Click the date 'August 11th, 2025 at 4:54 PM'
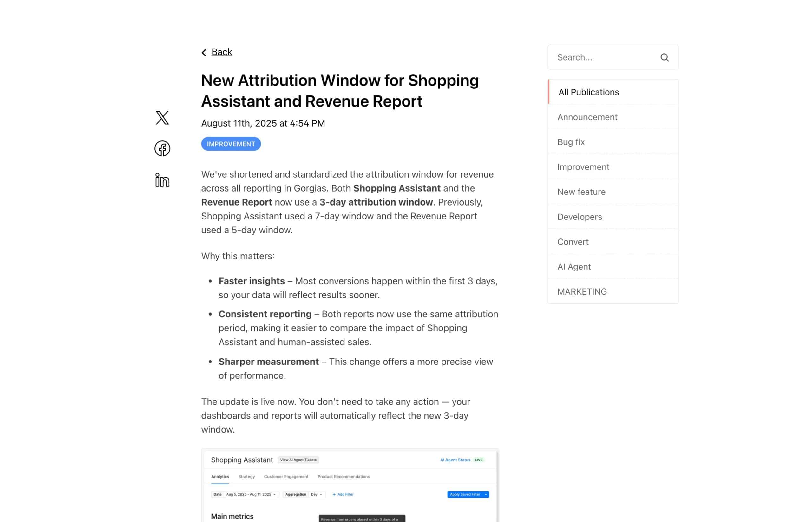This screenshot has height=522, width=812. coord(263,123)
